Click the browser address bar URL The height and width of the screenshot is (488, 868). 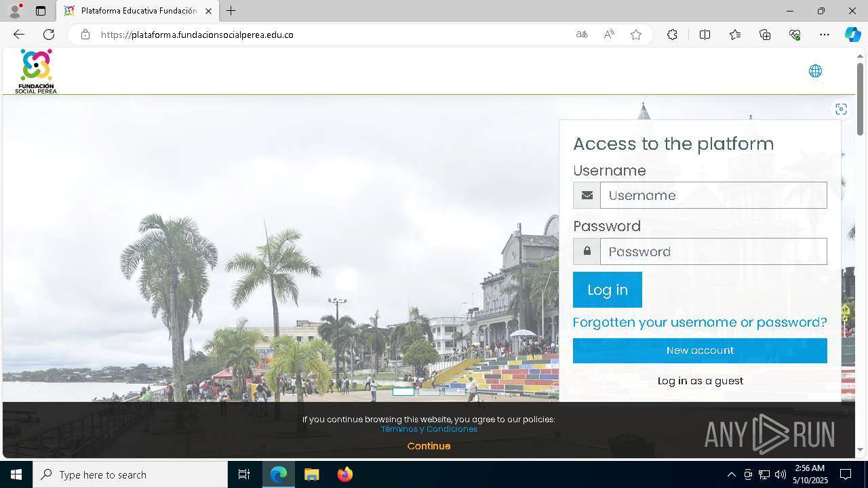[x=197, y=35]
